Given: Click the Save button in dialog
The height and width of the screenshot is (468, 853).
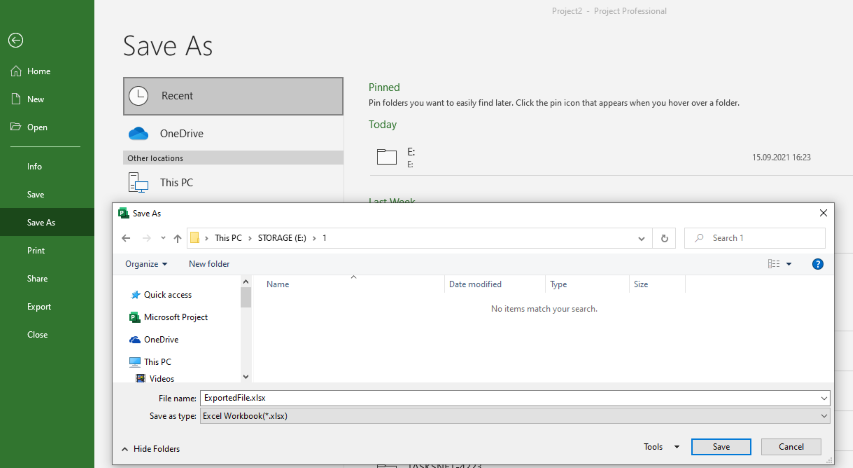Looking at the screenshot, I should point(721,447).
